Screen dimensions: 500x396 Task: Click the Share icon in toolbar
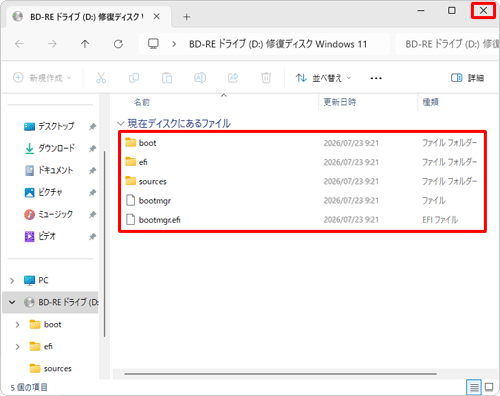pos(233,78)
